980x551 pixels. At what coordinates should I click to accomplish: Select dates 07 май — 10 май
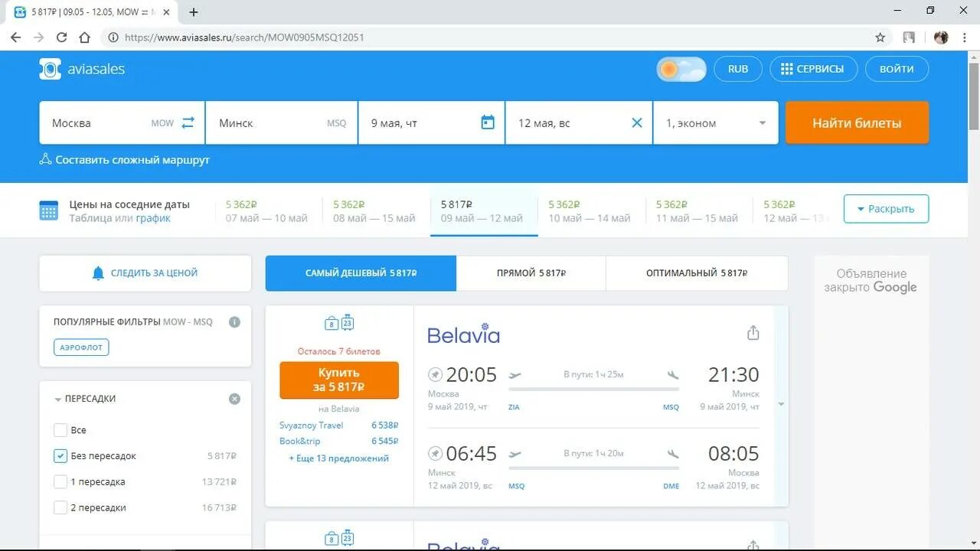266,211
